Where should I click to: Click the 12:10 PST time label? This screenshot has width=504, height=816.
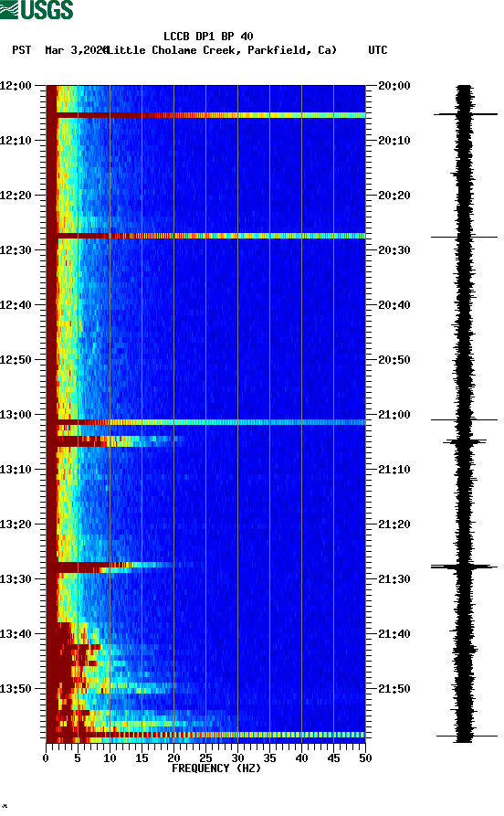tap(16, 141)
